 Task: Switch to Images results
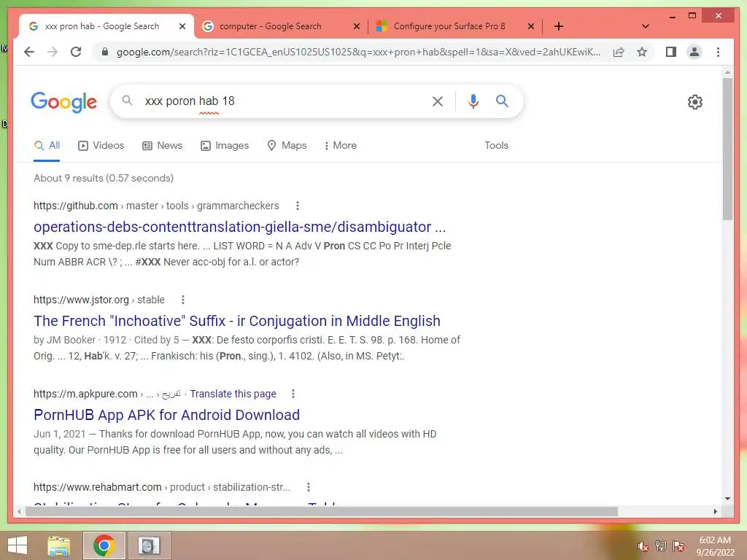point(225,145)
